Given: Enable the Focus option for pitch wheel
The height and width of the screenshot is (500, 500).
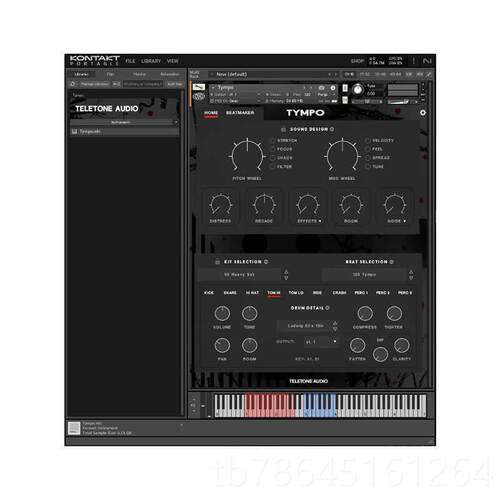Looking at the screenshot, I should click(273, 149).
